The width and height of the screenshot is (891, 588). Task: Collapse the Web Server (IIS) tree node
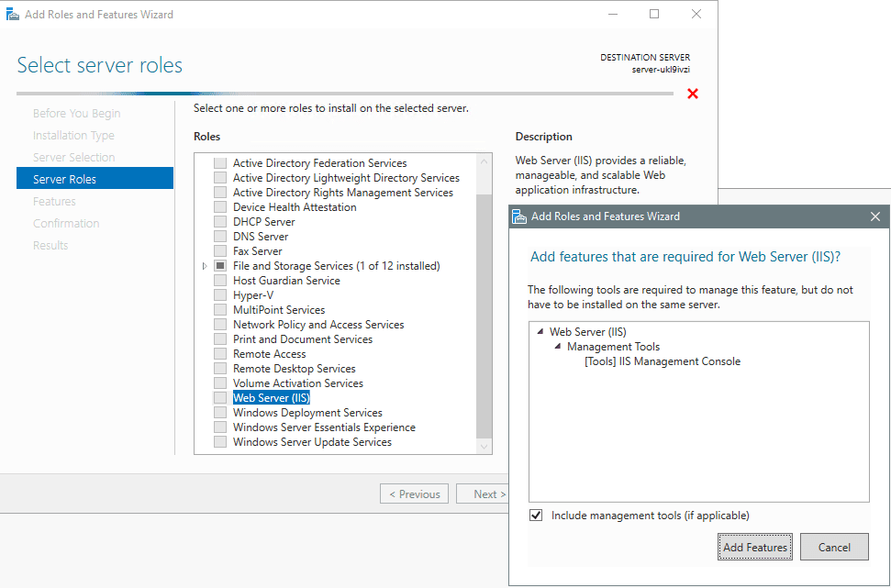540,331
